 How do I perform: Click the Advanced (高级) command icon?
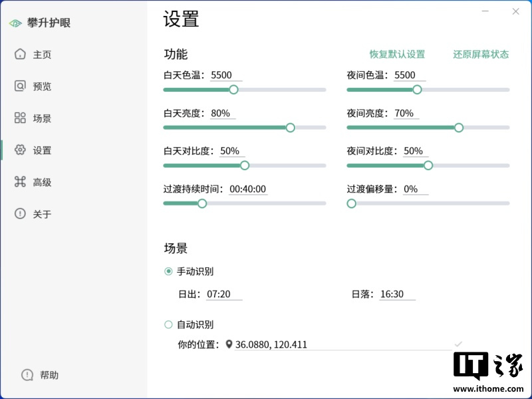click(20, 182)
